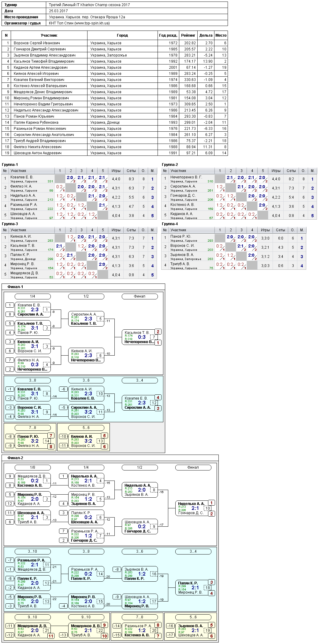Click the 'Участник' column header in main table
This screenshot has width=320, height=644.
(x=49, y=35)
